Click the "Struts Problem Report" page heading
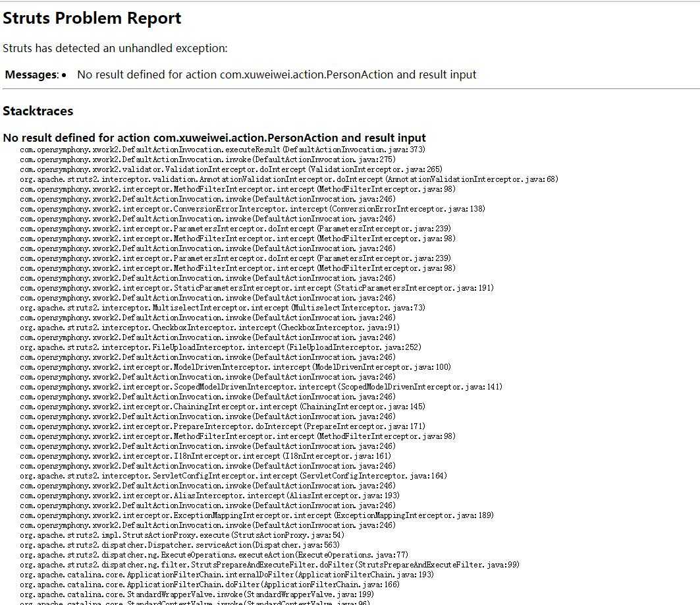700x605 pixels. click(x=92, y=18)
